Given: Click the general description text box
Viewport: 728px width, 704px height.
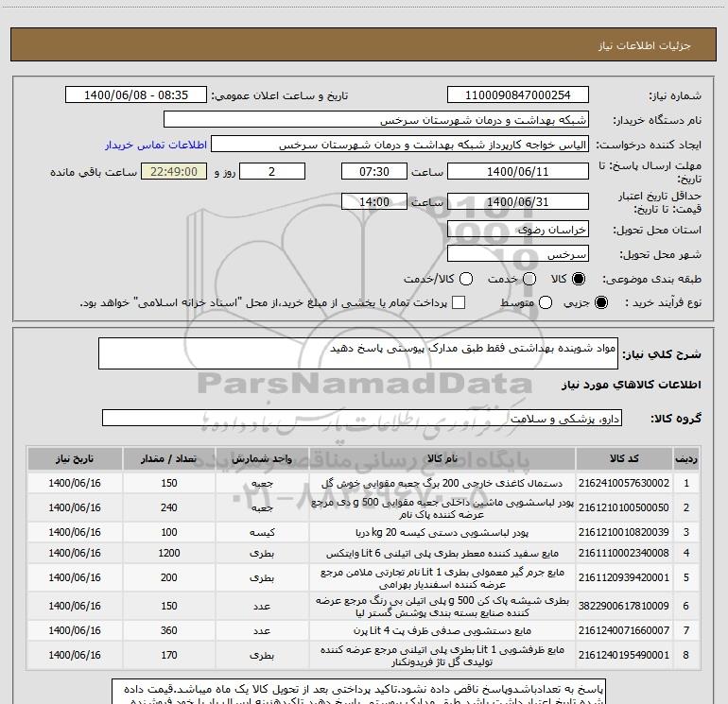Looking at the screenshot, I should coord(358,353).
